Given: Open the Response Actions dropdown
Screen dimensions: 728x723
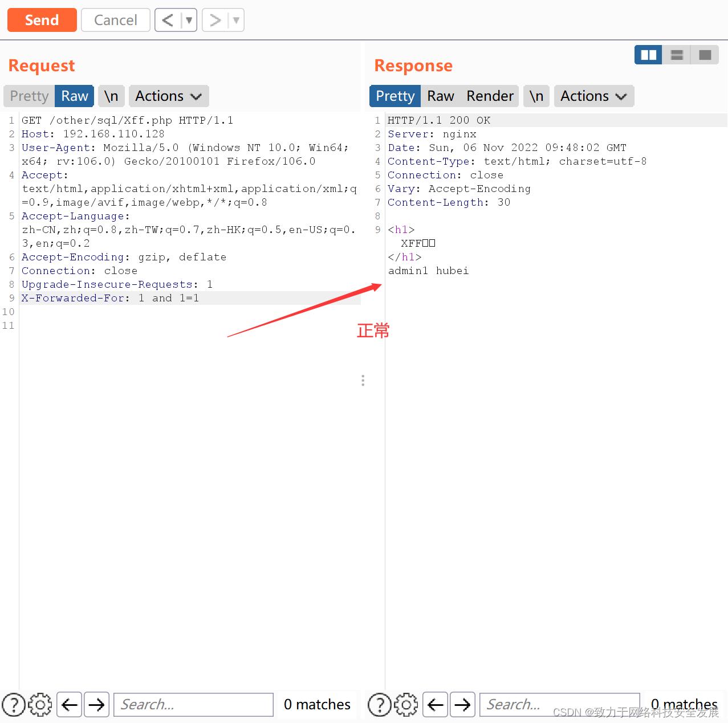Looking at the screenshot, I should 594,96.
